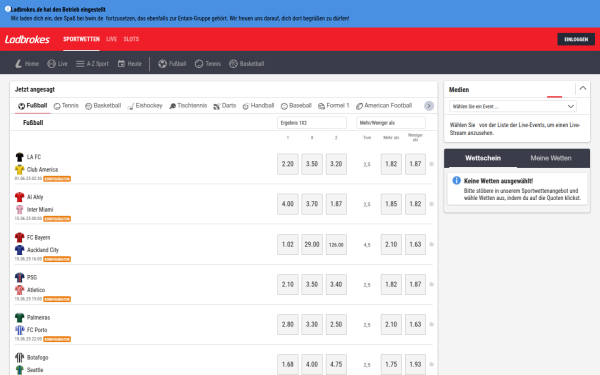The height and width of the screenshot is (375, 600).
Task: Click the FC Bayern jersey icon
Action: coord(20,237)
